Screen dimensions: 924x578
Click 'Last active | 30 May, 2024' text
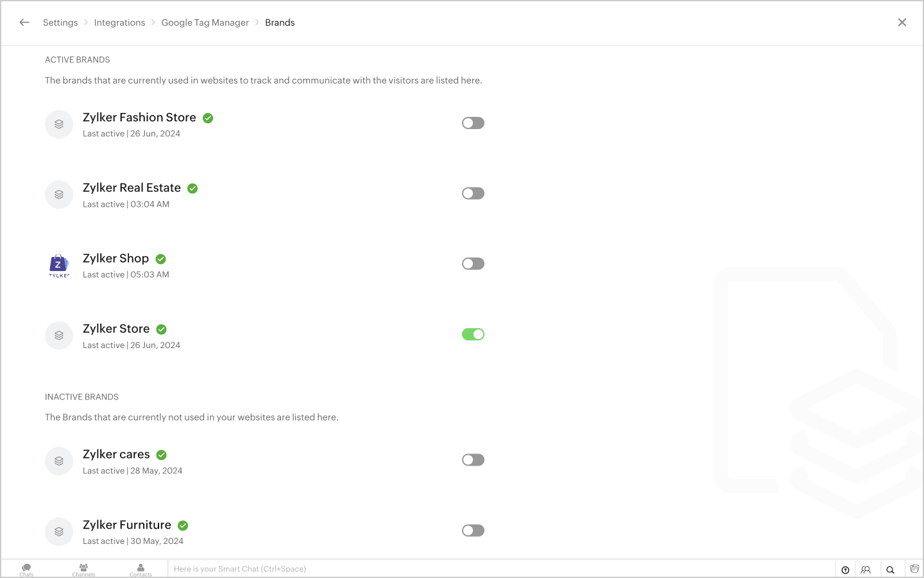coord(133,541)
